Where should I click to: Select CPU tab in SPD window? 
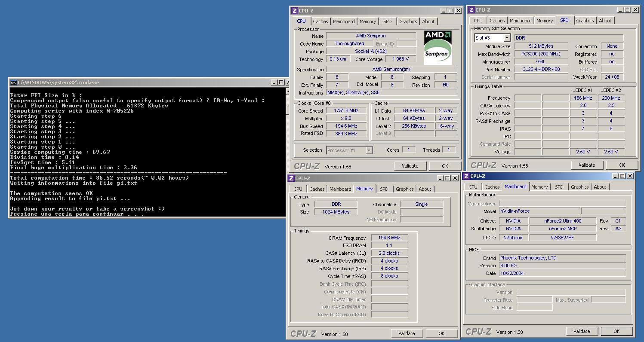coord(478,21)
